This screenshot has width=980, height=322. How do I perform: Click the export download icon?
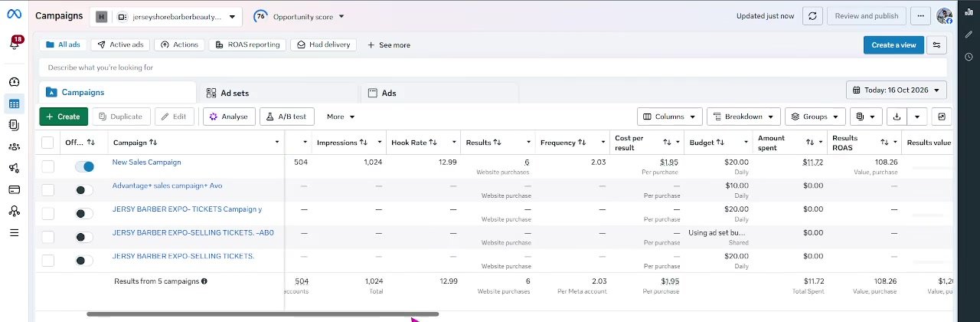(896, 117)
